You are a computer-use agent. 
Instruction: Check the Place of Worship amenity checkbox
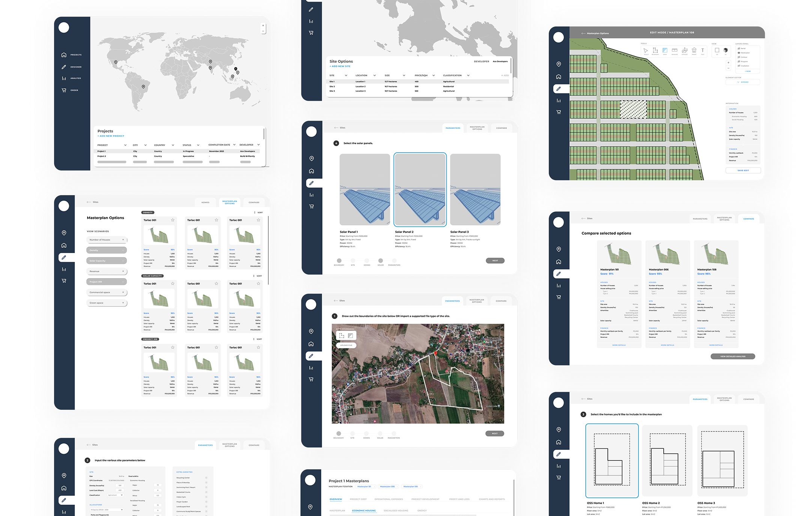tap(206, 483)
